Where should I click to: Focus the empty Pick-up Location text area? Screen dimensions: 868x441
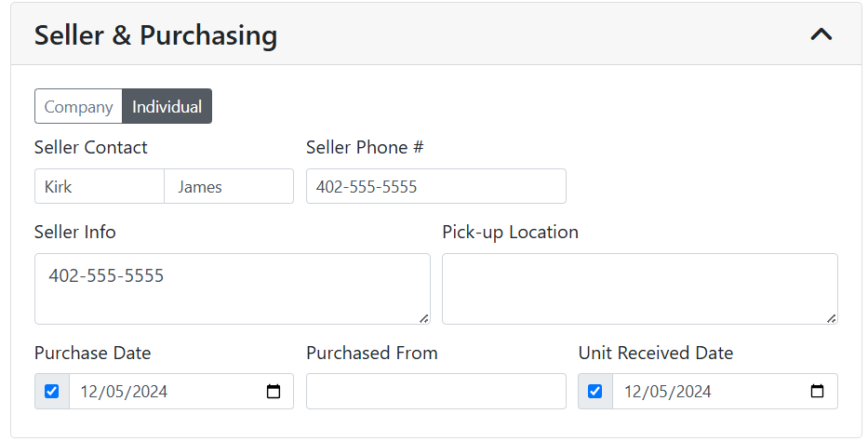tap(639, 288)
